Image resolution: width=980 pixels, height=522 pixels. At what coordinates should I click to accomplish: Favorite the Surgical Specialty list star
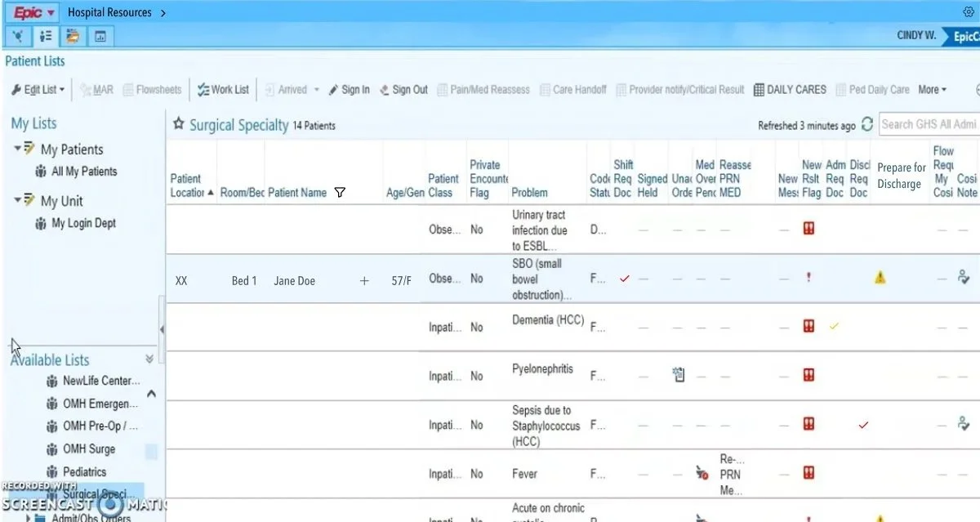click(178, 124)
